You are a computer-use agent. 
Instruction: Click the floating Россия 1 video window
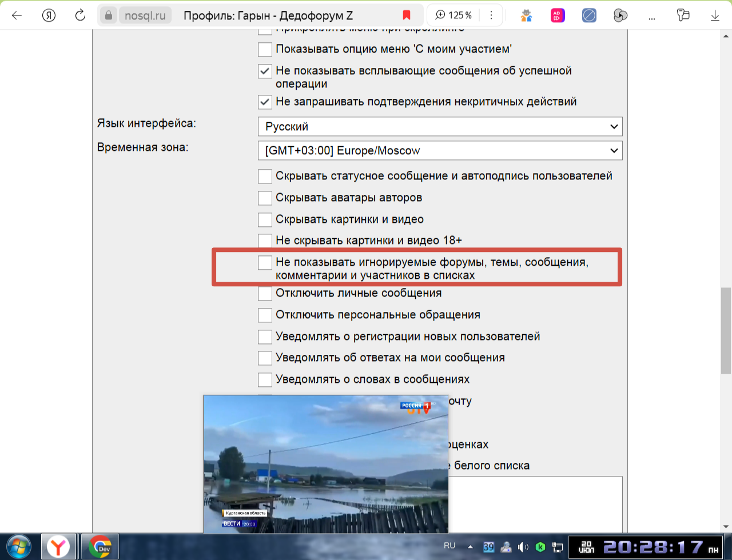(326, 464)
